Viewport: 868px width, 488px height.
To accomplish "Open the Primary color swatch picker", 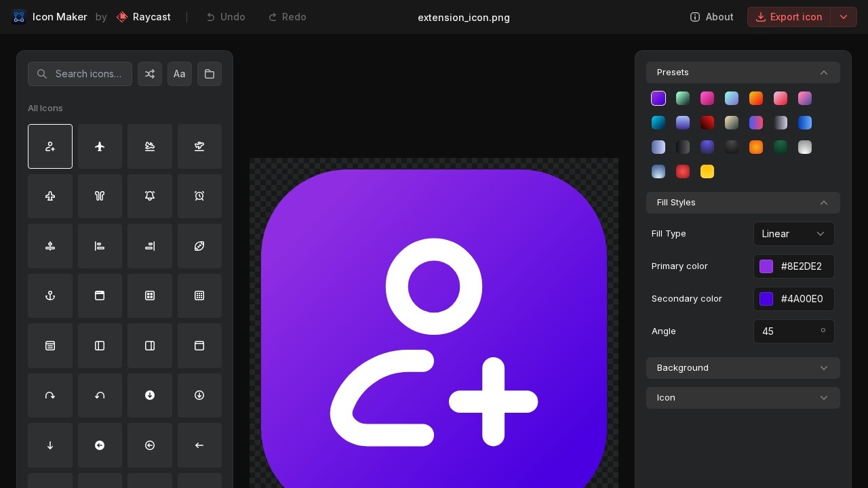I will pyautogui.click(x=766, y=266).
